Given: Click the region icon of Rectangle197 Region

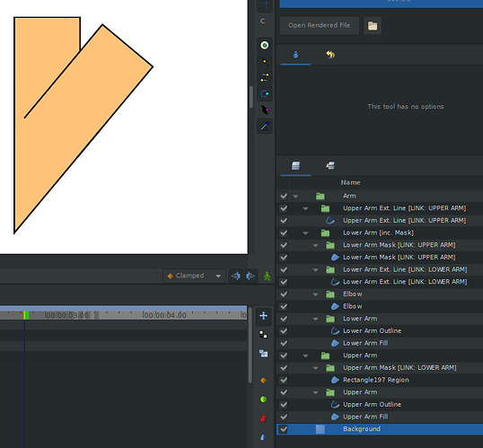Looking at the screenshot, I should [x=335, y=380].
